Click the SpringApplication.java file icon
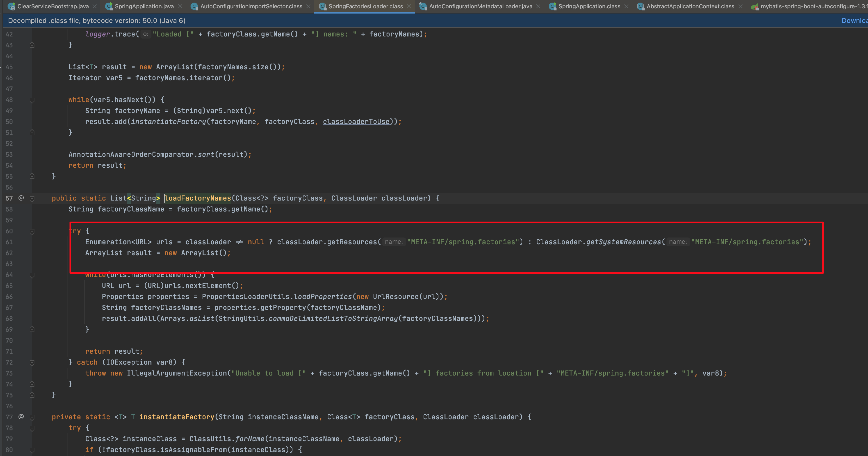This screenshot has height=456, width=868. [x=109, y=6]
